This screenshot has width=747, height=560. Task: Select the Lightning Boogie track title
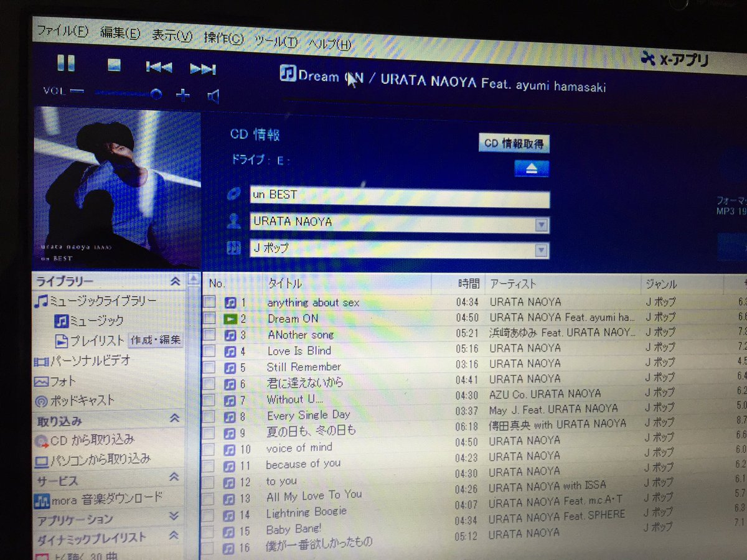pyautogui.click(x=306, y=513)
